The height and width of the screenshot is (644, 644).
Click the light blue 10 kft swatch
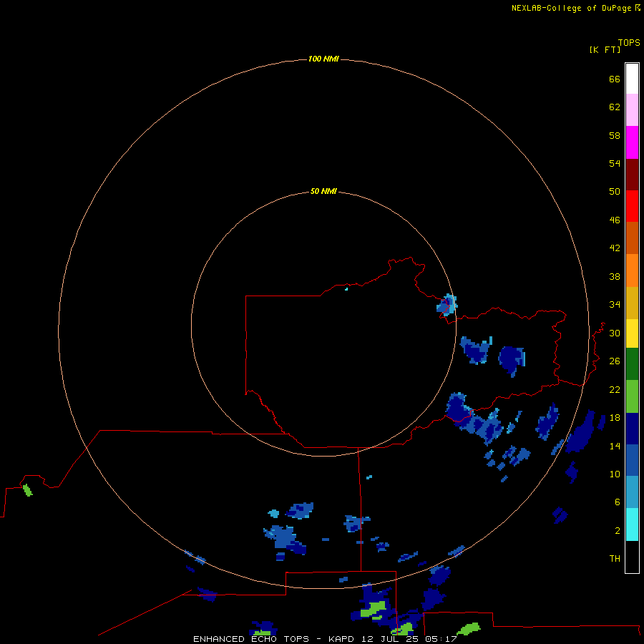point(632,492)
